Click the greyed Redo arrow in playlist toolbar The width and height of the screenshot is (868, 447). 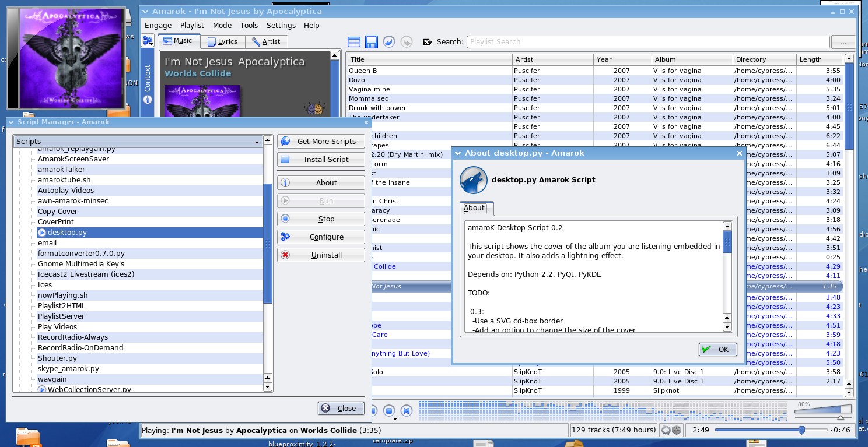click(x=407, y=42)
